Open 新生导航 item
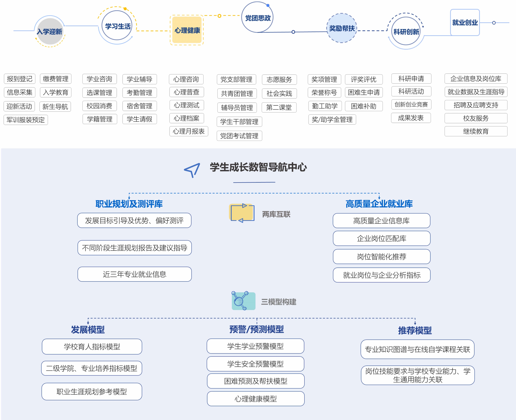Viewport: 516px width, 420px height. tap(55, 107)
